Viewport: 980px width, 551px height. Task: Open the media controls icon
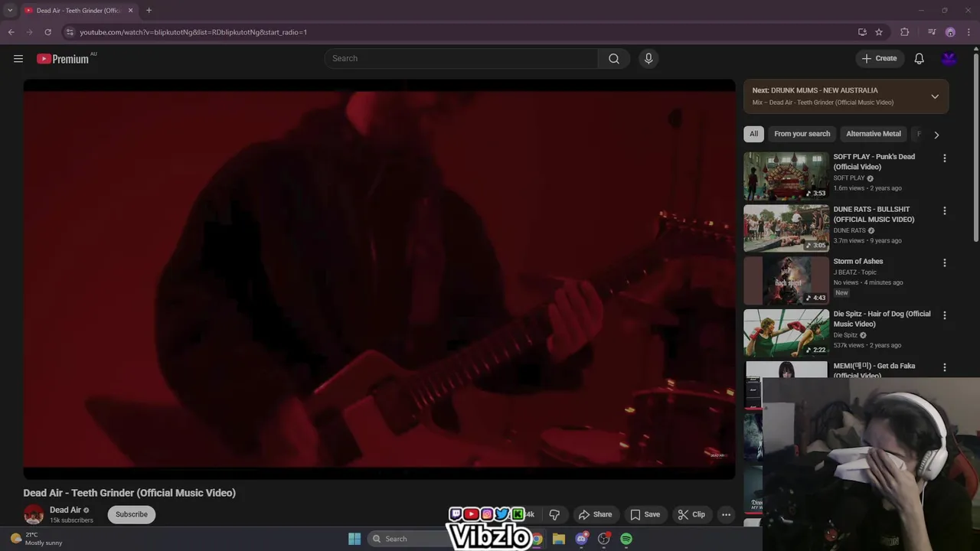point(932,32)
